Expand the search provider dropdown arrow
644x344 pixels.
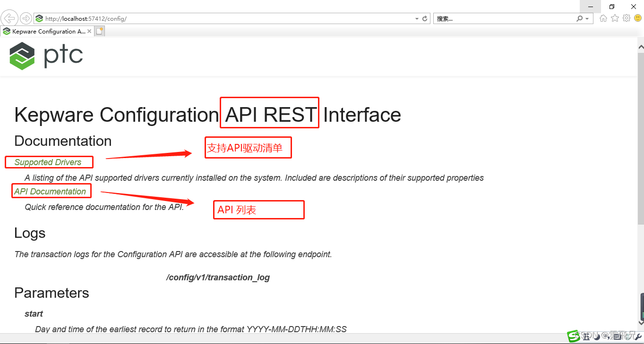(x=587, y=19)
